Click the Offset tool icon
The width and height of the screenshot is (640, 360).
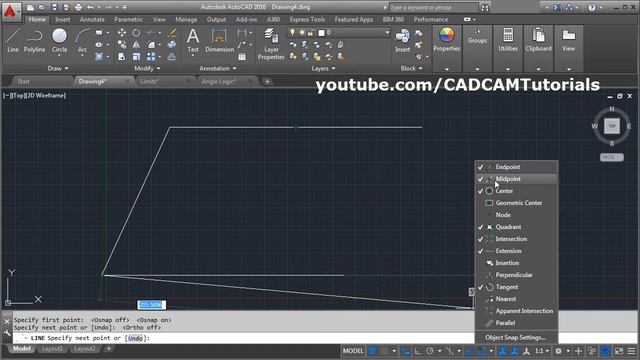pos(172,57)
